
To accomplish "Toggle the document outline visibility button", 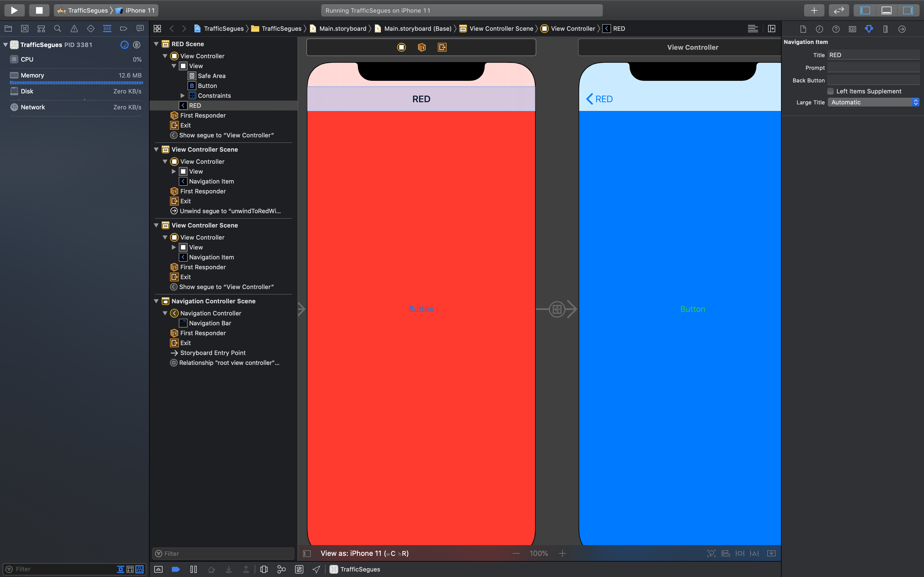I will tap(307, 553).
